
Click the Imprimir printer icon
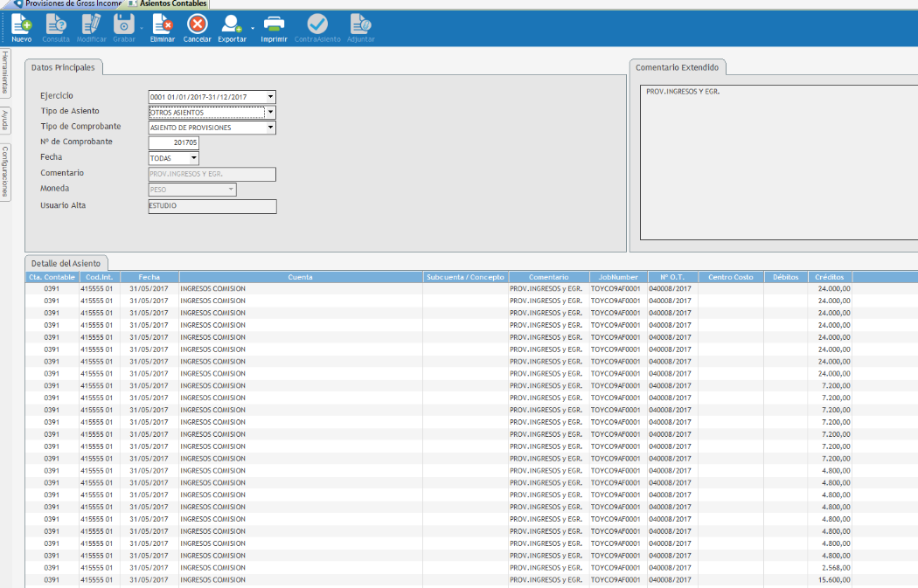point(274,24)
